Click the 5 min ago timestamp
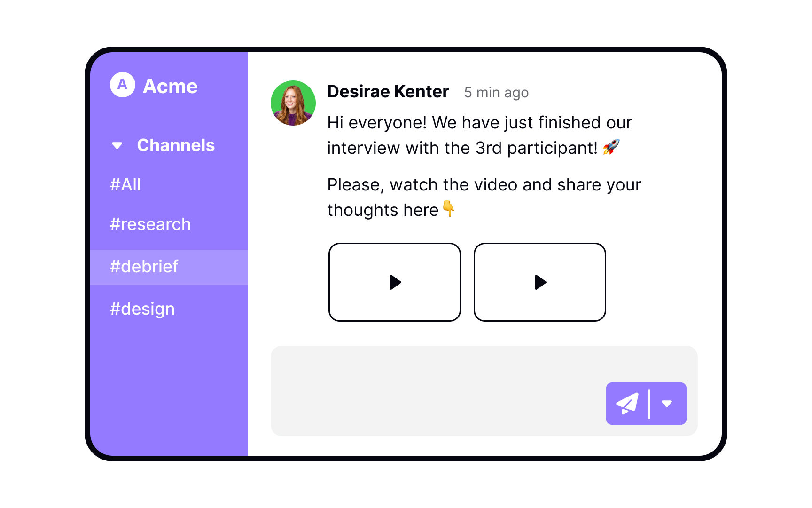Screen dimensions: 812x508 tap(496, 93)
